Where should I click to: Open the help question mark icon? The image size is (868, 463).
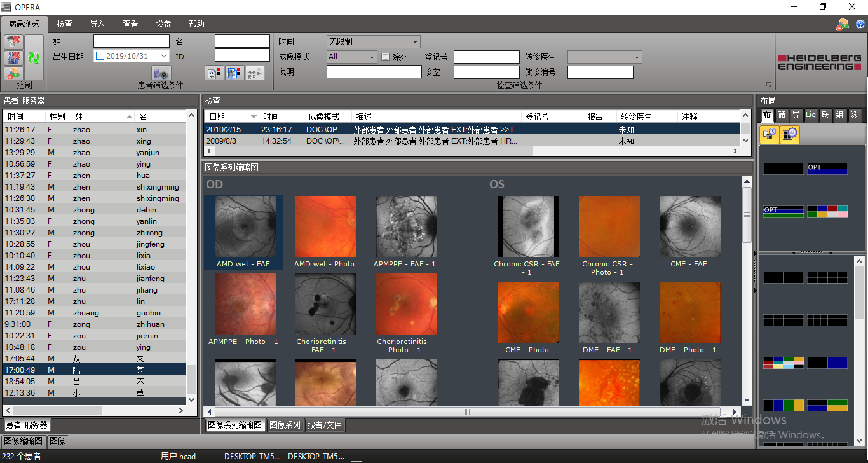(x=860, y=24)
